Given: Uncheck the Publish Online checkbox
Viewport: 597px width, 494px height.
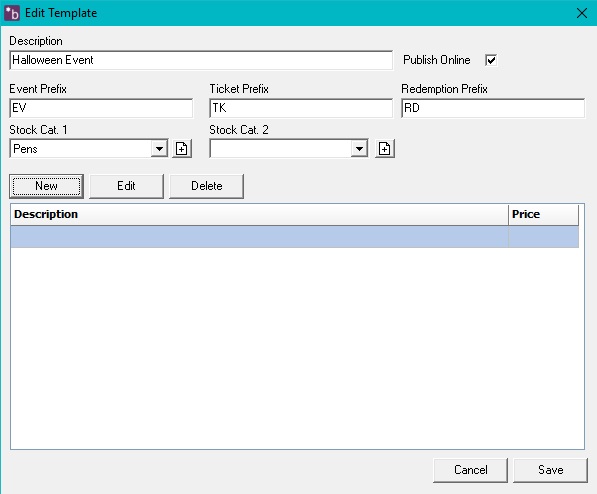Looking at the screenshot, I should click(491, 60).
